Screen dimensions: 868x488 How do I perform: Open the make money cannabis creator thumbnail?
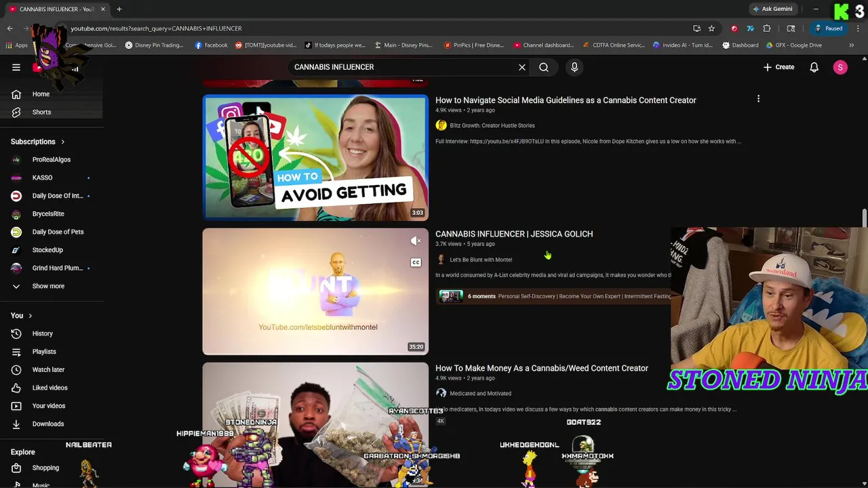(315, 425)
